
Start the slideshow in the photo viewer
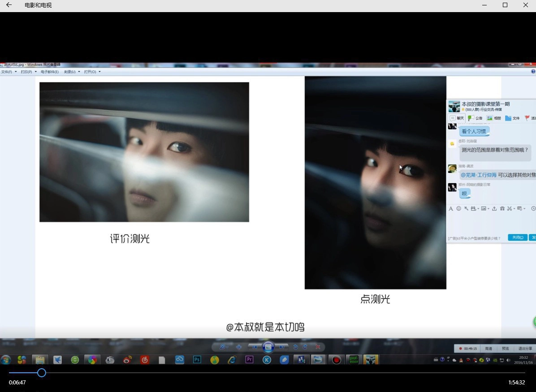click(268, 347)
